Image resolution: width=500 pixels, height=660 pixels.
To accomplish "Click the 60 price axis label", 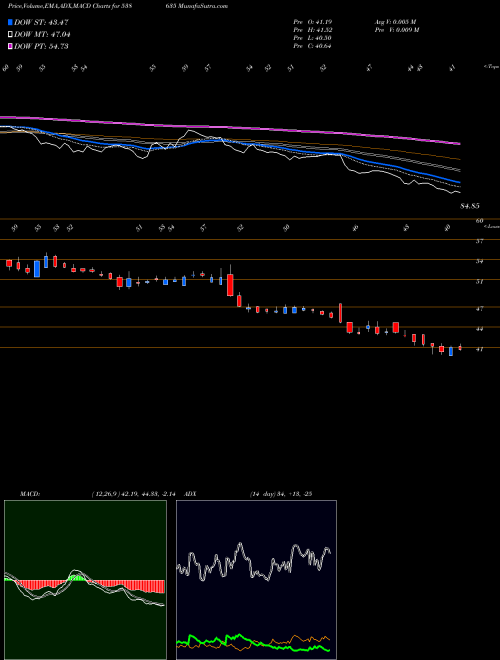I will [479, 221].
